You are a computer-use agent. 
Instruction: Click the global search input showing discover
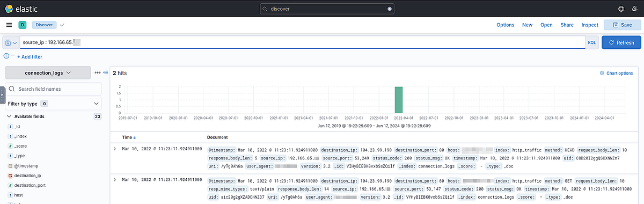pyautogui.click(x=327, y=9)
